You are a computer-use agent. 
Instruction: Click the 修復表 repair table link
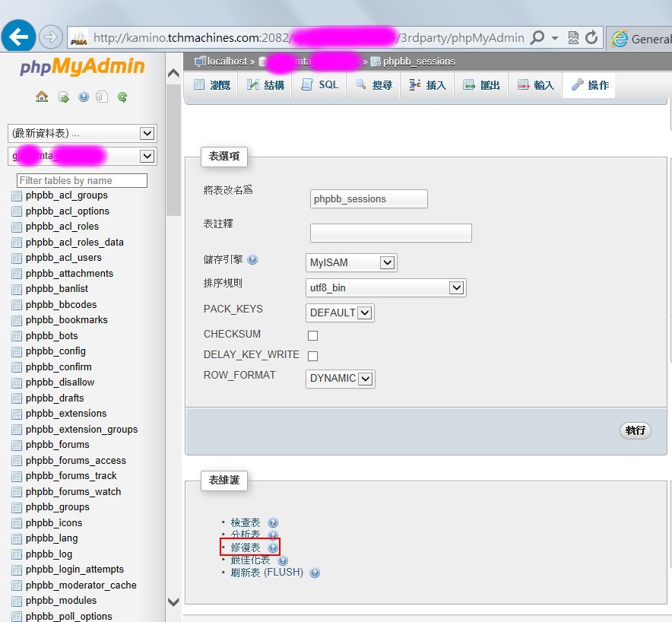pos(246,547)
